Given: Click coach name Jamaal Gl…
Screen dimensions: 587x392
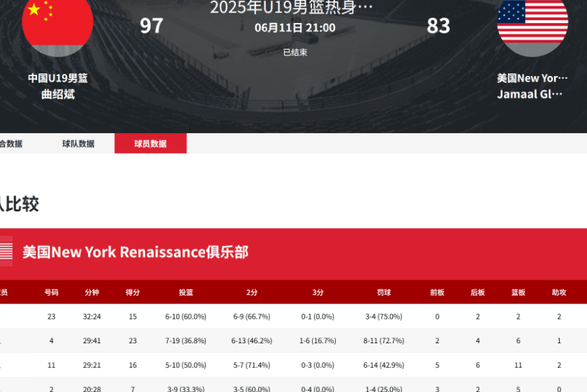Looking at the screenshot, I should [530, 94].
